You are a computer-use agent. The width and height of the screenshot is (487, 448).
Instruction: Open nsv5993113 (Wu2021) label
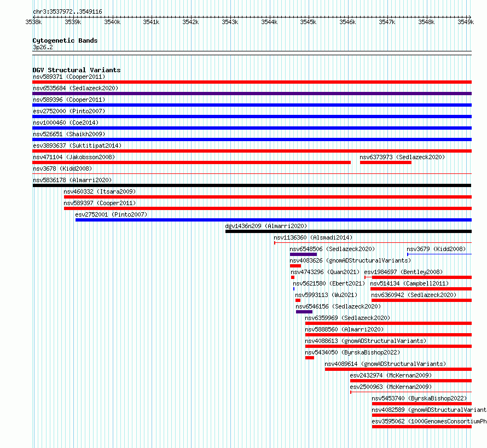326,295
